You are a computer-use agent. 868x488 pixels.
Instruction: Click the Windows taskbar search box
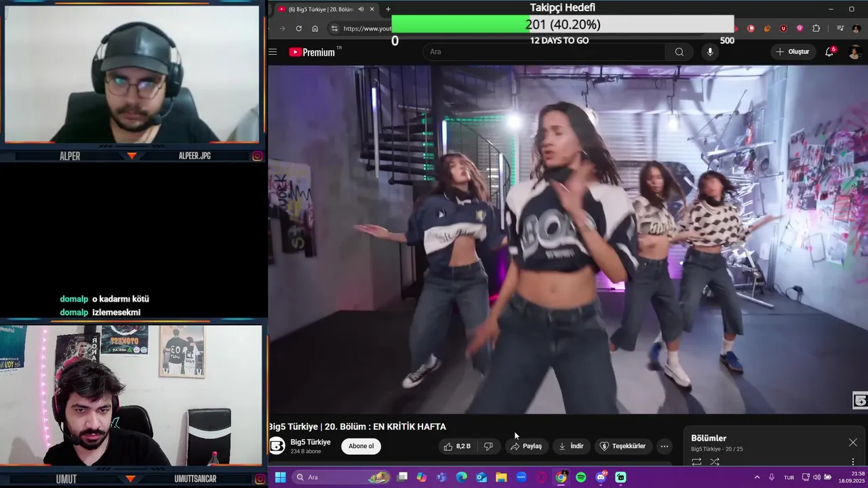341,477
